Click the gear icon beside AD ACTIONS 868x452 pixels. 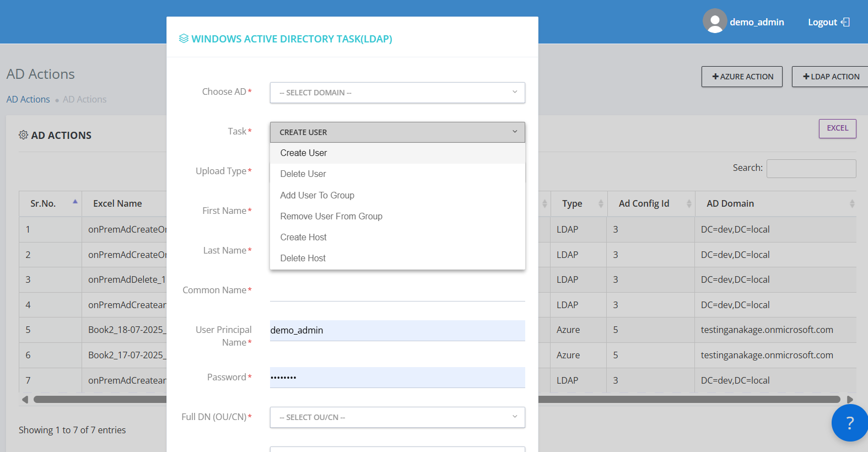pos(23,135)
